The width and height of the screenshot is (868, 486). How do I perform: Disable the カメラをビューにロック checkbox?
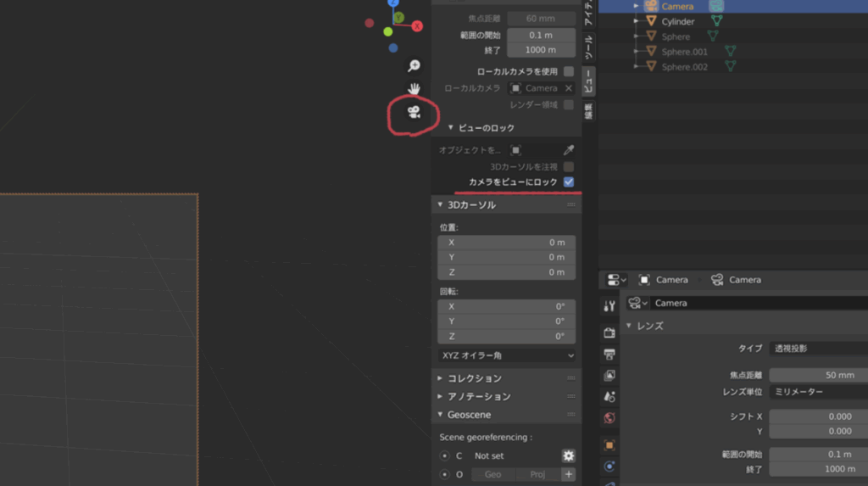tap(569, 182)
